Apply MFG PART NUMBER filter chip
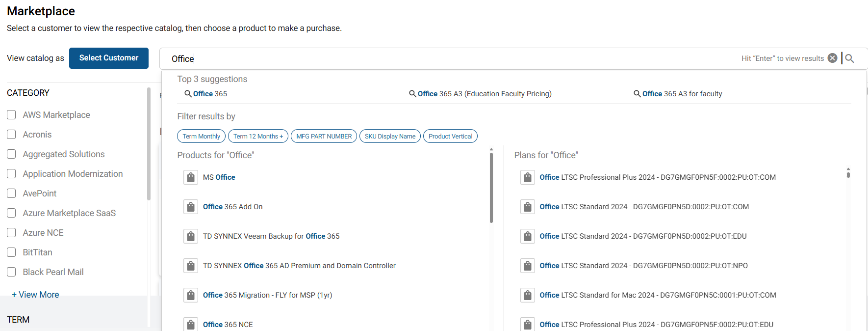Viewport: 868px width, 331px height. (x=324, y=136)
